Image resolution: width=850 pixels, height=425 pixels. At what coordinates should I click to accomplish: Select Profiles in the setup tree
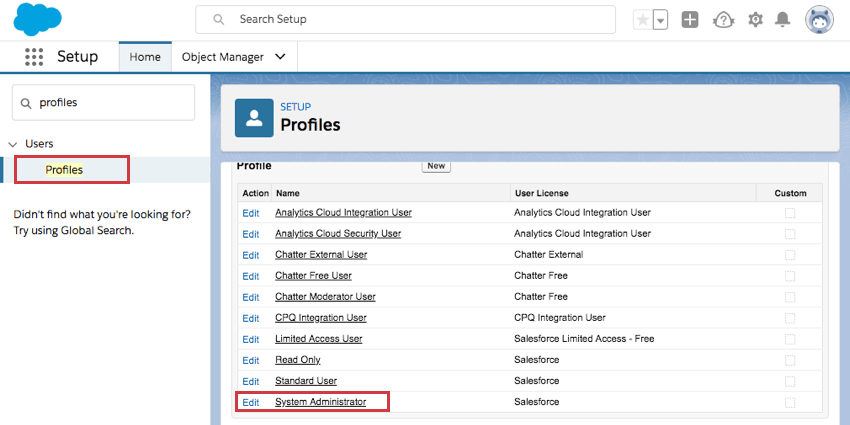64,170
